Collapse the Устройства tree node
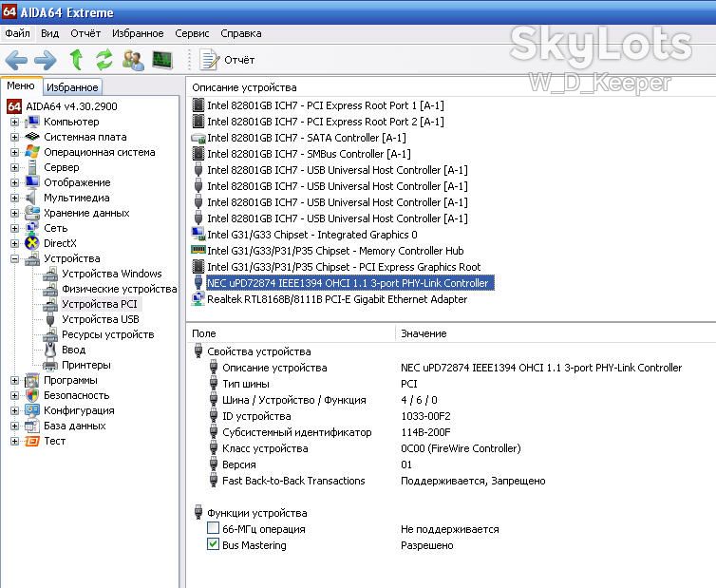Screen dimensions: 716x588 click(x=14, y=258)
